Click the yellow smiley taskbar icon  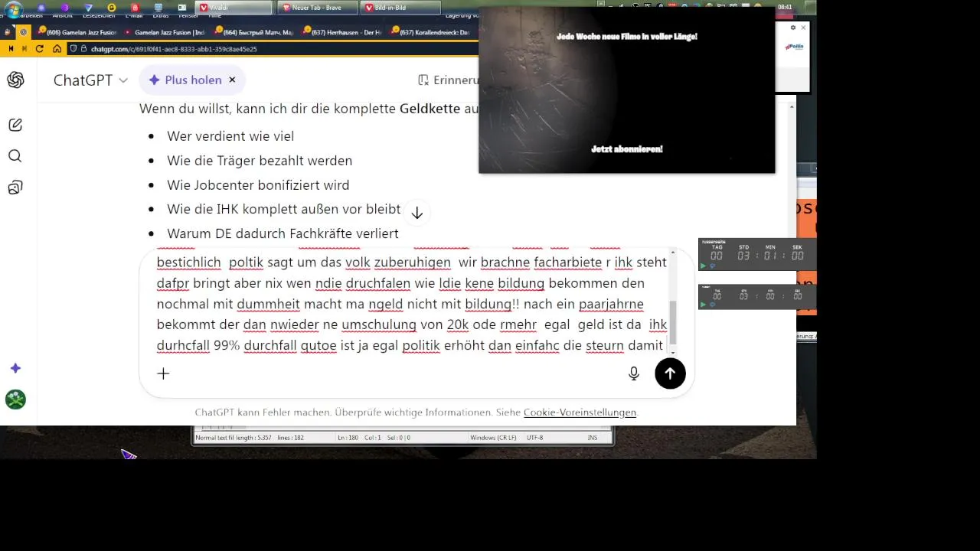point(112,8)
